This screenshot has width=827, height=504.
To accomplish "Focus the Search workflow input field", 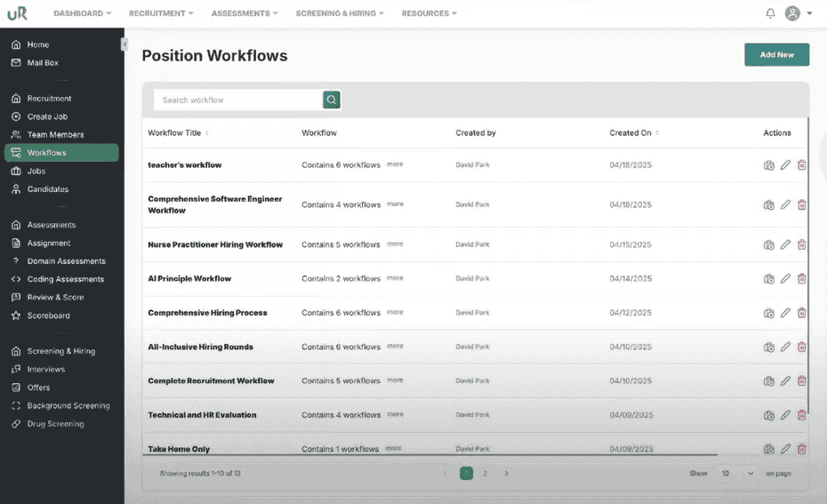I will coord(238,100).
